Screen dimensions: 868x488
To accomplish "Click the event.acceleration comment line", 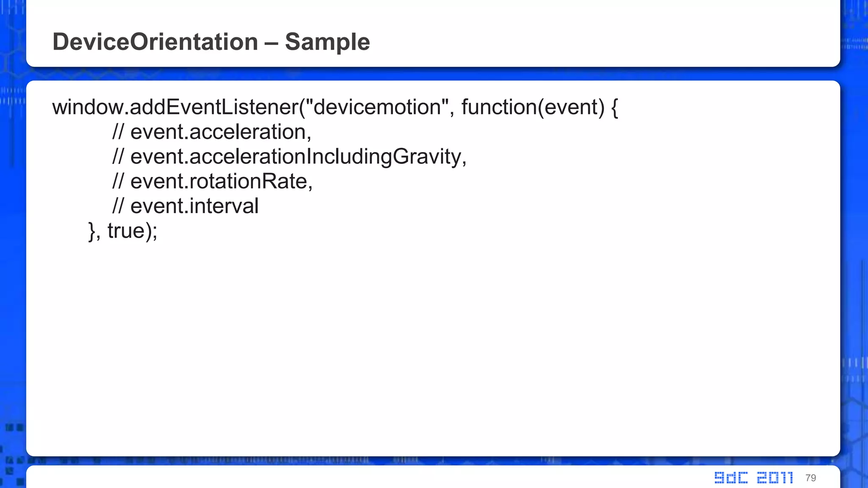I will 212,132.
